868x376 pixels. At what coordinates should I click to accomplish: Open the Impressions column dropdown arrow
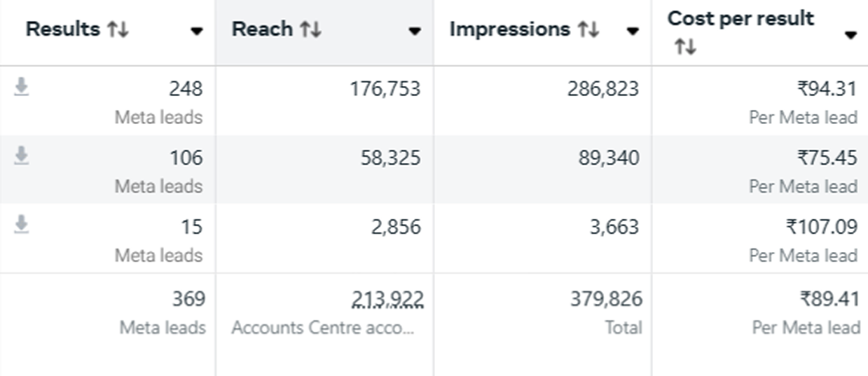[x=633, y=32]
